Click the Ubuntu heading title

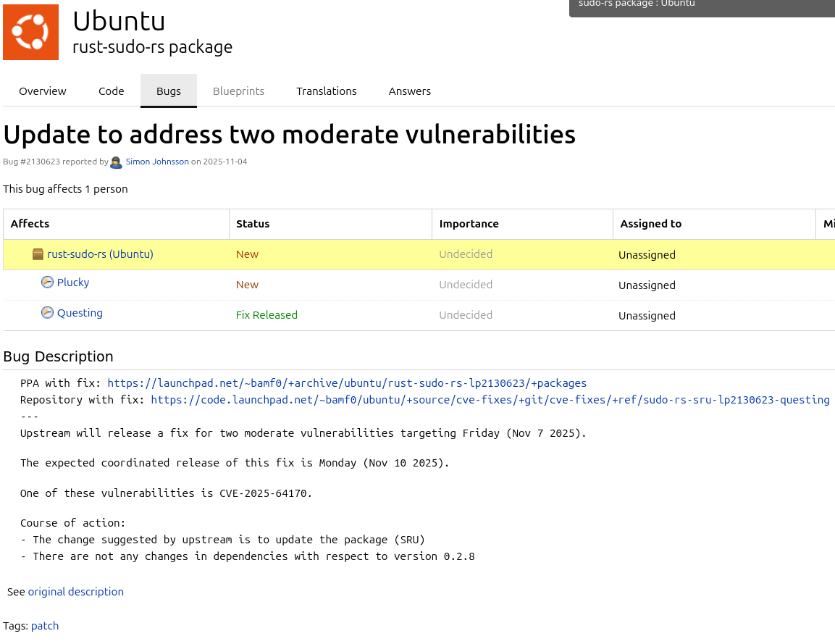coord(119,21)
